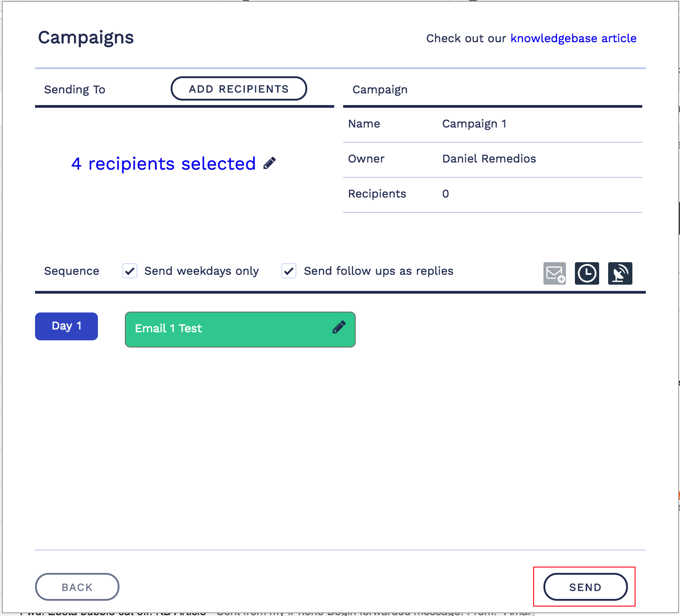Open the knowledgebase article link
The width and height of the screenshot is (680, 616).
(573, 39)
